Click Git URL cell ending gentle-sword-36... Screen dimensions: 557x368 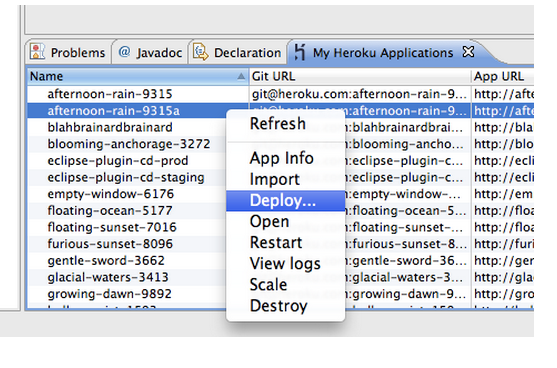pyautogui.click(x=407, y=260)
